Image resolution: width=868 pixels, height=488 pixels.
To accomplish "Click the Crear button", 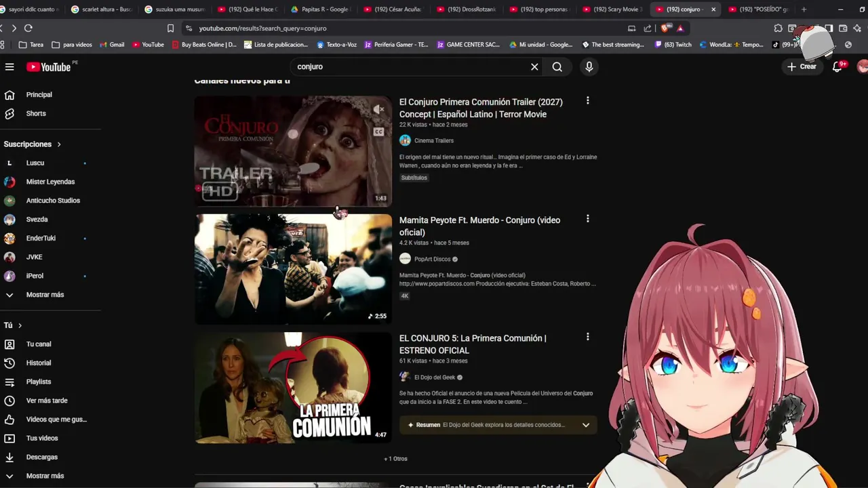I will coord(802,66).
